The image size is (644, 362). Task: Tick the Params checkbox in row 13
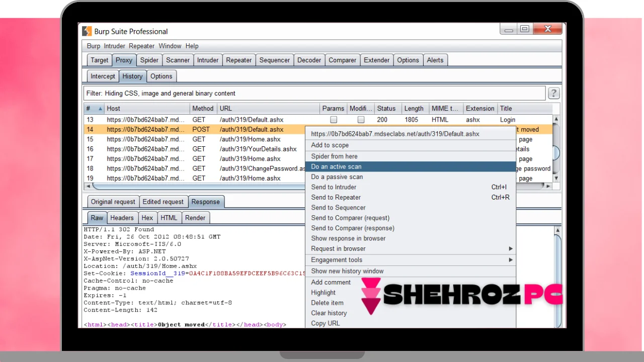click(x=334, y=120)
